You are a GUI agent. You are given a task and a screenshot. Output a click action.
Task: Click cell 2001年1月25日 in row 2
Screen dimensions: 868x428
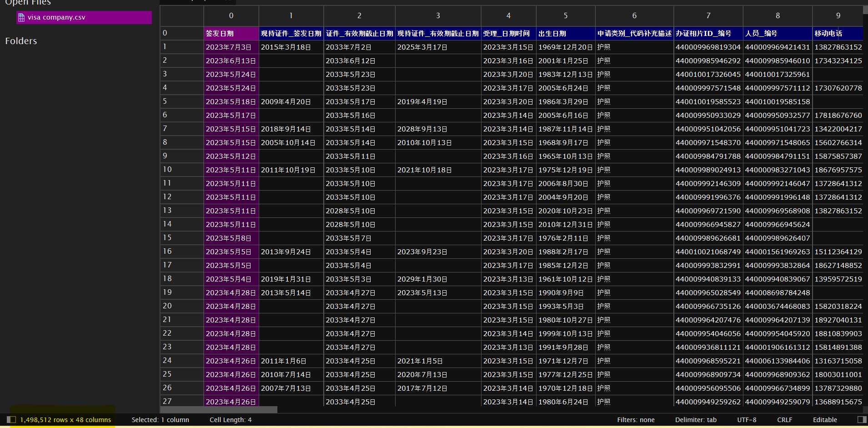click(566, 60)
